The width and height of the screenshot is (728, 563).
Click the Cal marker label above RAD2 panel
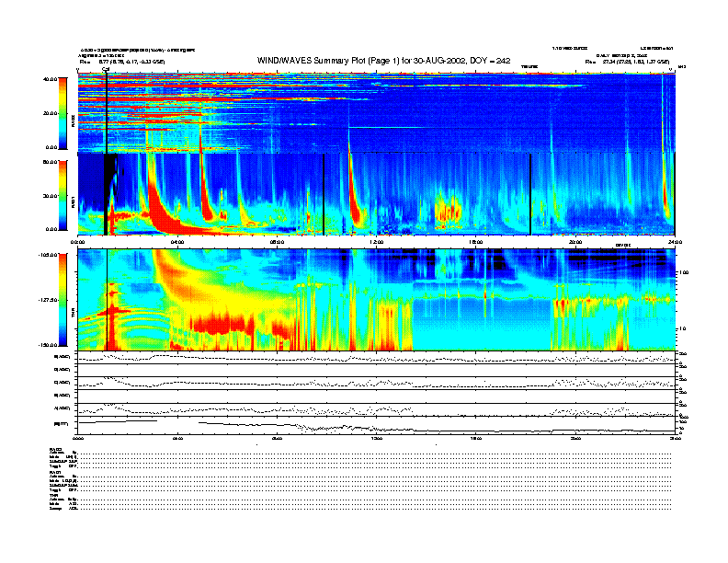tap(106, 70)
